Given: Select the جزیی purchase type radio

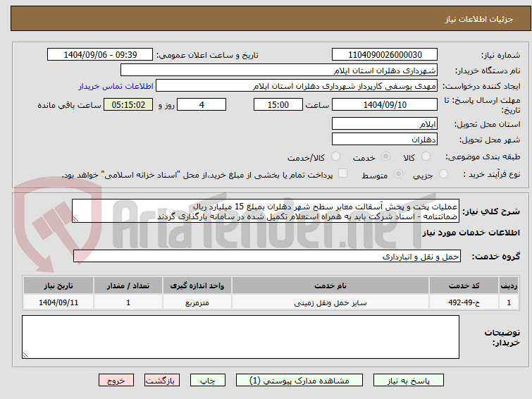Looking at the screenshot, I should tap(443, 174).
